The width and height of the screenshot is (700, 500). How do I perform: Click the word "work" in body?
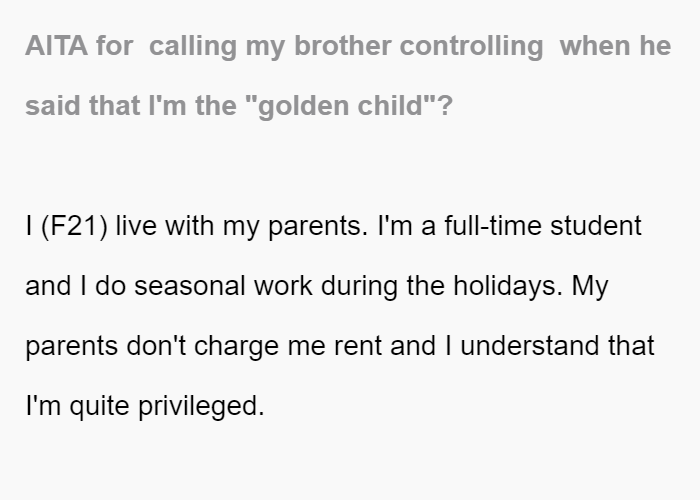click(x=283, y=286)
